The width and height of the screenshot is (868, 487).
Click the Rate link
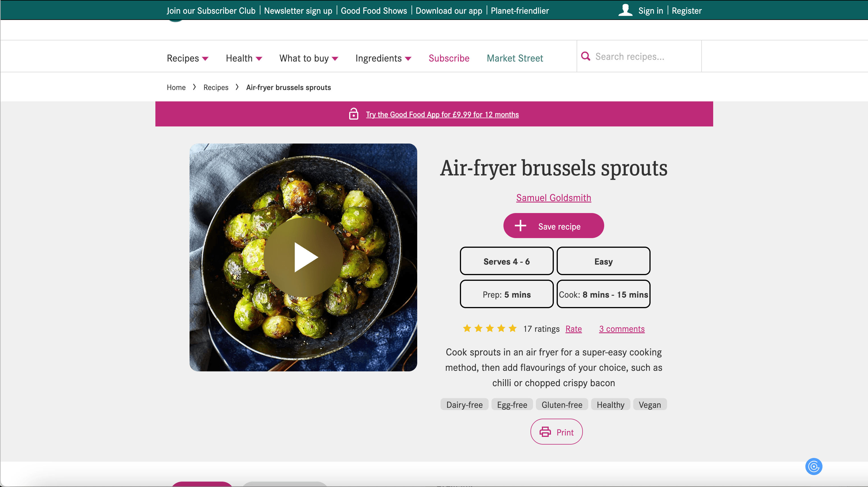click(573, 329)
